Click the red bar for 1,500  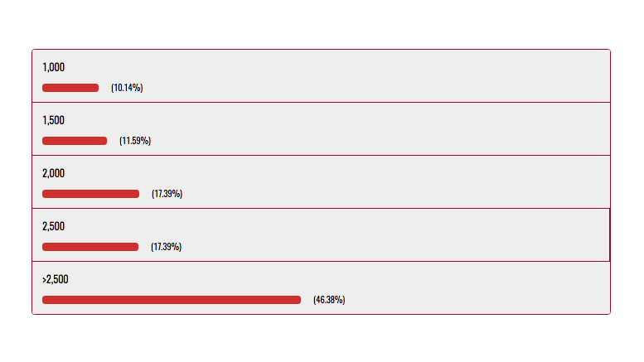pyautogui.click(x=75, y=141)
